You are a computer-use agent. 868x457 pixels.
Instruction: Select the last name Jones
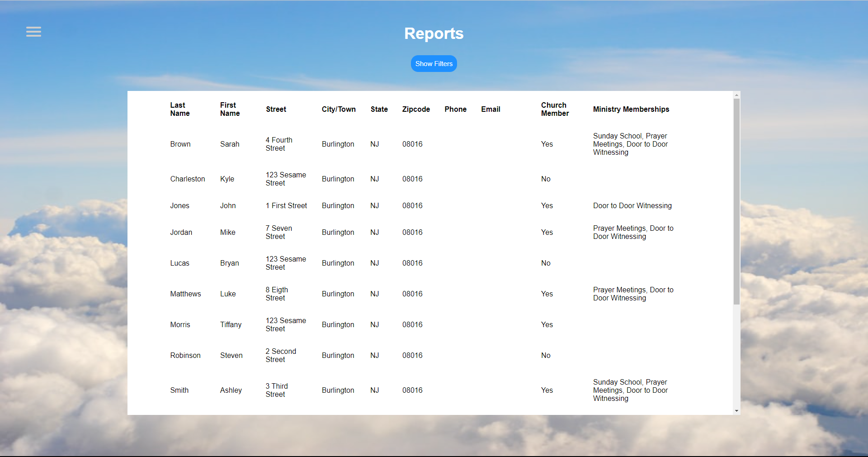[x=179, y=205]
